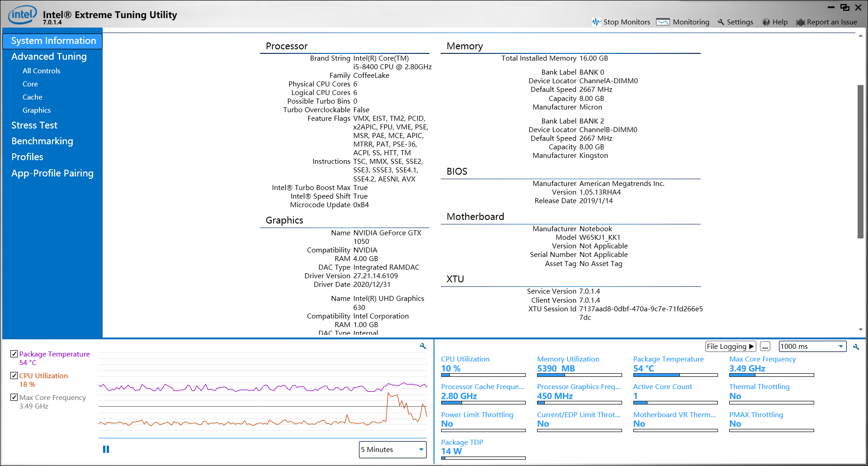Select the Processor Cache Frequency tile
This screenshot has width=868, height=466.
tap(483, 395)
